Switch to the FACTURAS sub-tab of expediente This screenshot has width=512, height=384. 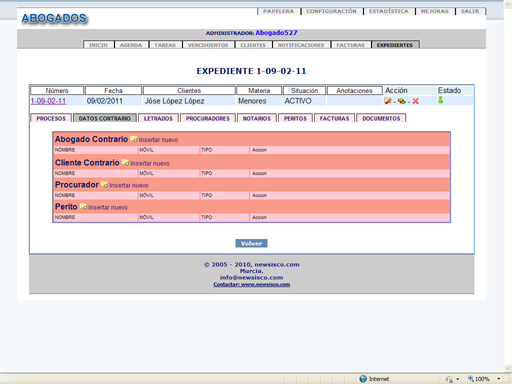click(x=334, y=118)
